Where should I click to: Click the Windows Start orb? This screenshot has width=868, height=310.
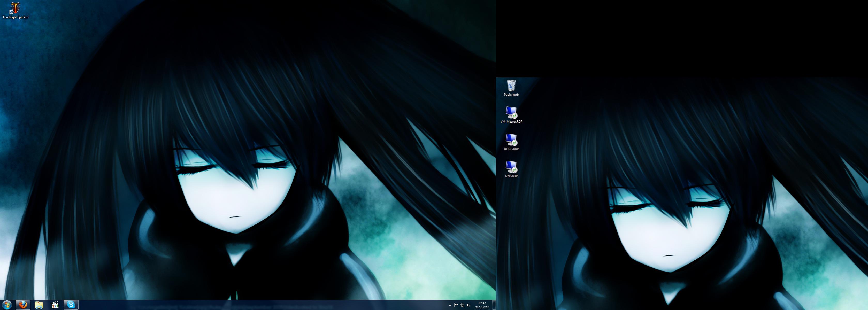point(7,305)
